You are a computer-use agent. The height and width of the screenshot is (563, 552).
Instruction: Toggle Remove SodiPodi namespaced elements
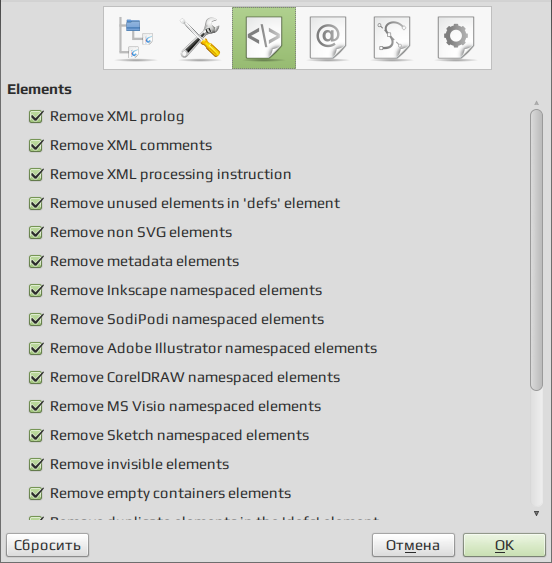point(36,320)
